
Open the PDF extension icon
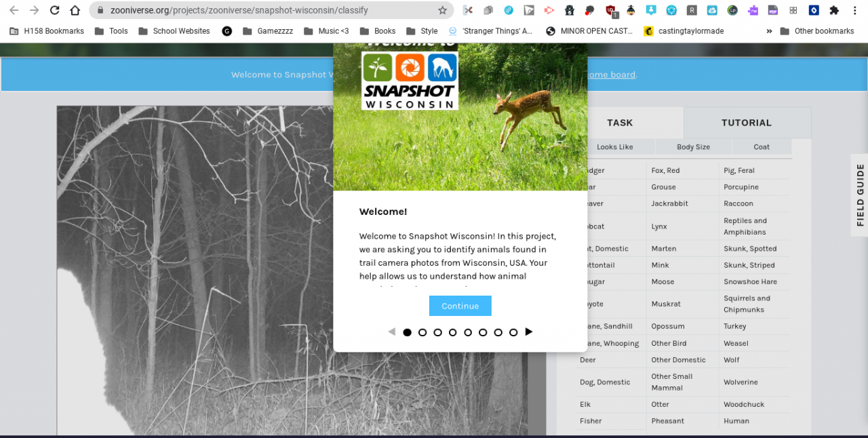772,10
